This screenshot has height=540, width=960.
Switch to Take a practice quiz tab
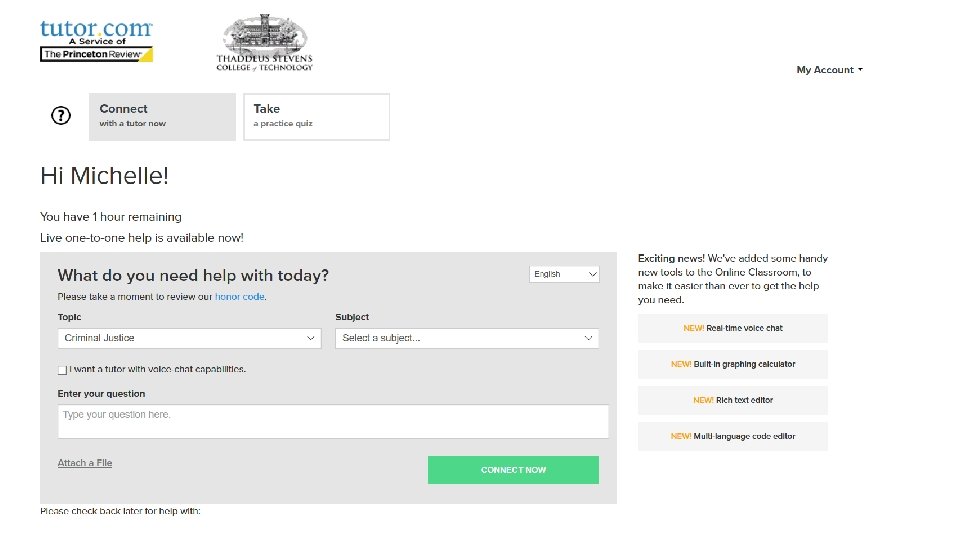(316, 116)
